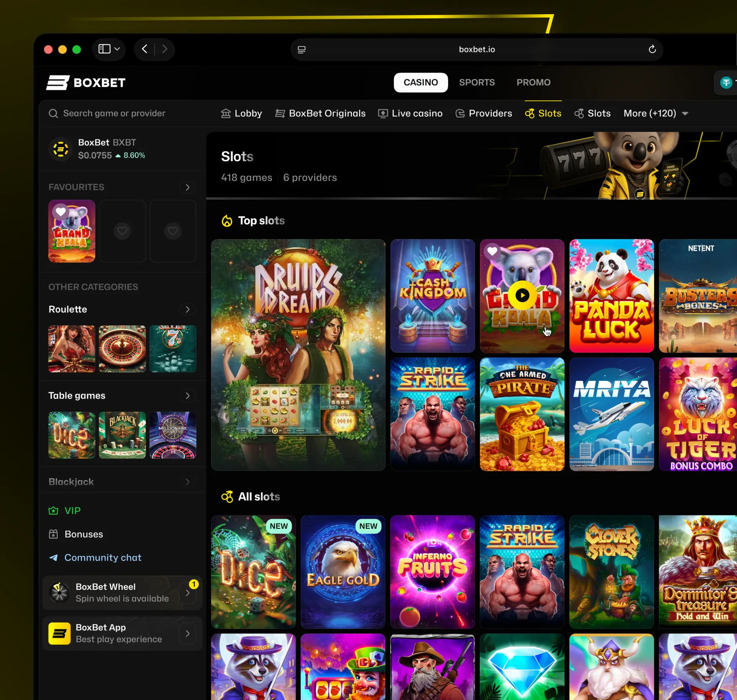The image size is (737, 700).
Task: Click the BoxBet Wheel spin icon
Action: click(x=59, y=592)
